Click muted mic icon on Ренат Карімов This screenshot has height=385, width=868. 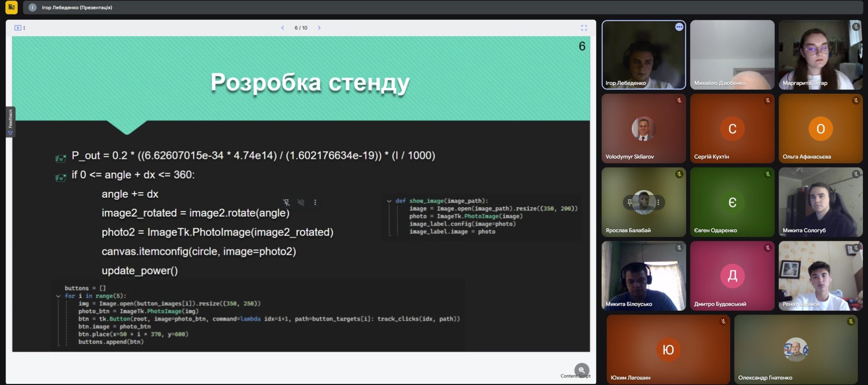point(856,248)
